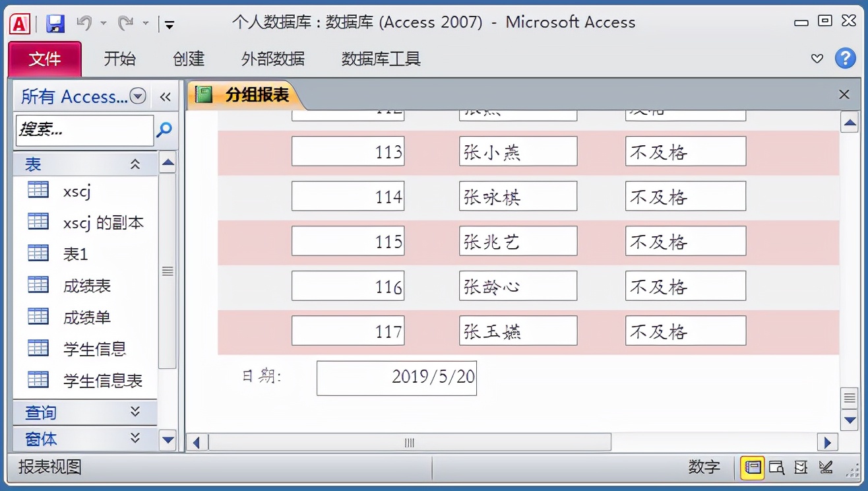Switch to the 创建 ribbon tab

click(188, 59)
